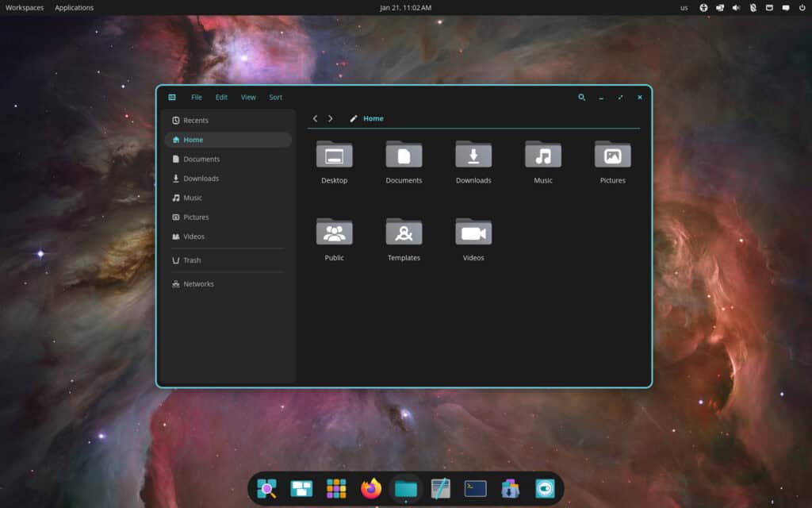Viewport: 812px width, 508px height.
Task: Open the search in the file manager
Action: [581, 97]
